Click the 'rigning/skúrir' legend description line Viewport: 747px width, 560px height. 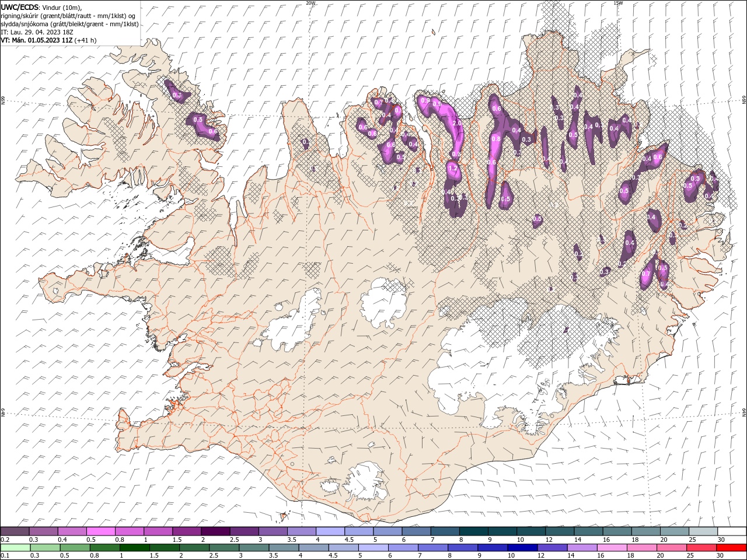[68, 16]
